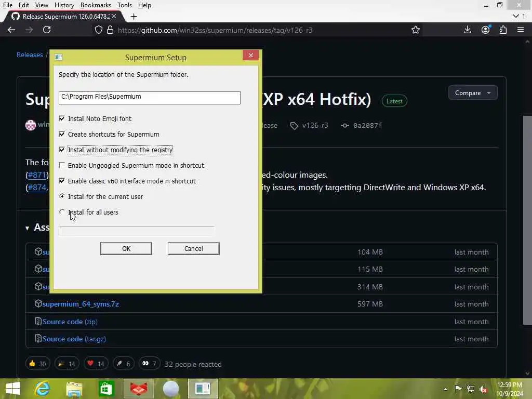Open Windows Store from taskbar
Viewport: 532px width, 399px height.
click(106, 389)
